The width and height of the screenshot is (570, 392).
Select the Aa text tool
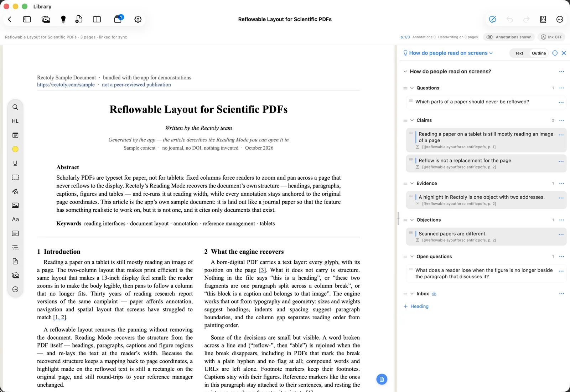click(x=15, y=219)
